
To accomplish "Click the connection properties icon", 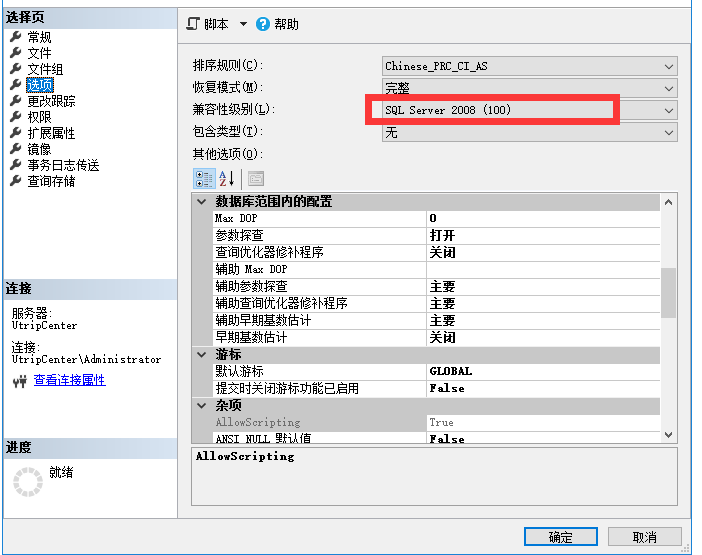I will (20, 381).
